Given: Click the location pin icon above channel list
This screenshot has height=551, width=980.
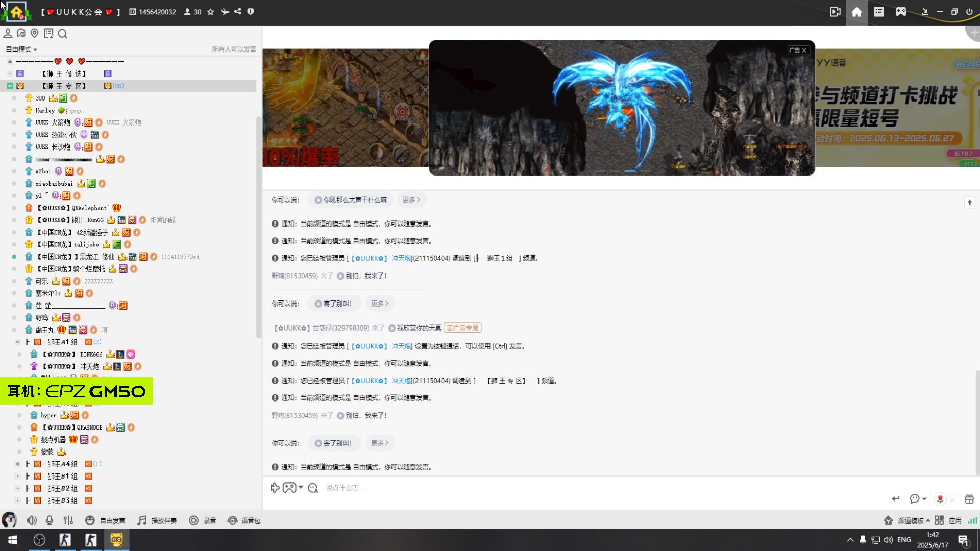Looking at the screenshot, I should pos(35,33).
